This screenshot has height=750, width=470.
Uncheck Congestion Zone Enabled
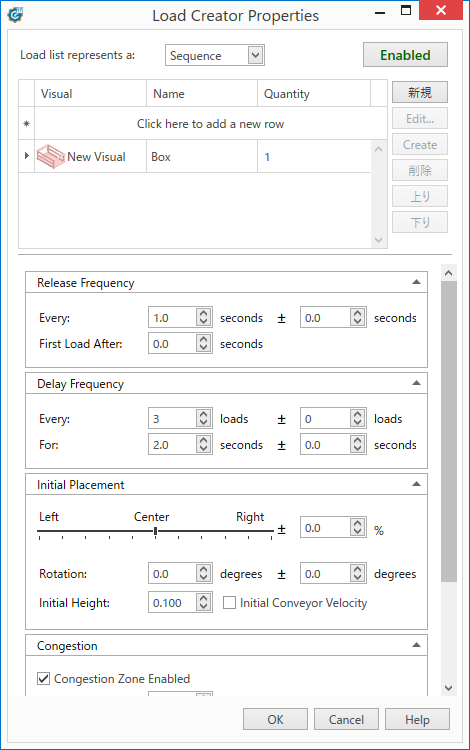pyautogui.click(x=44, y=678)
